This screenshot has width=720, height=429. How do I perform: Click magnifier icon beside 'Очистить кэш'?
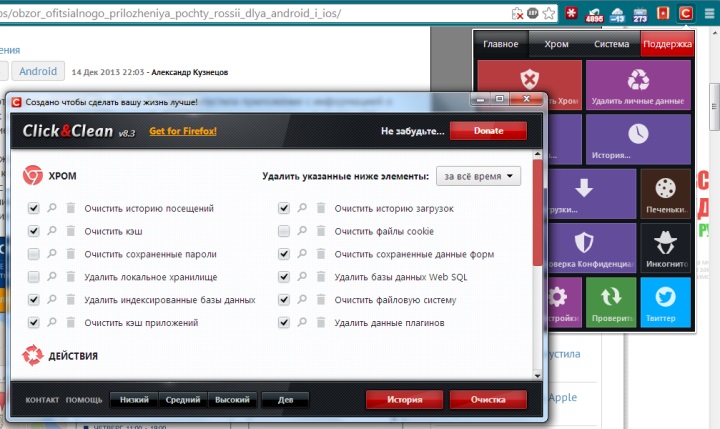tap(52, 231)
